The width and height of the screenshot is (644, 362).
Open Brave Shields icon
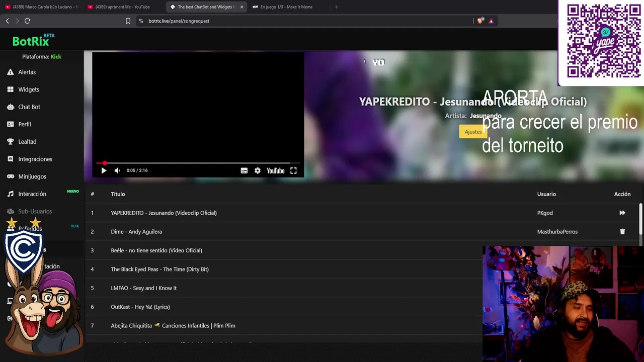480,21
